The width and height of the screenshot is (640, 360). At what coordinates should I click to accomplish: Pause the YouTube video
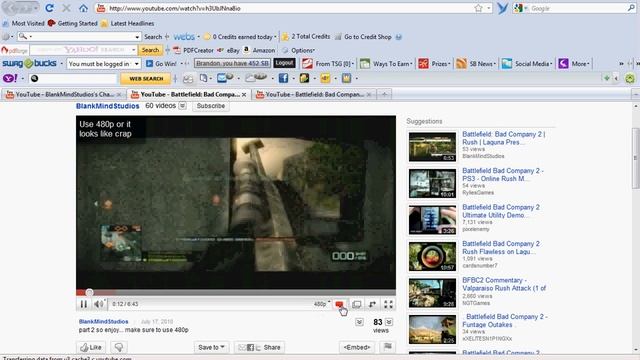coord(84,304)
